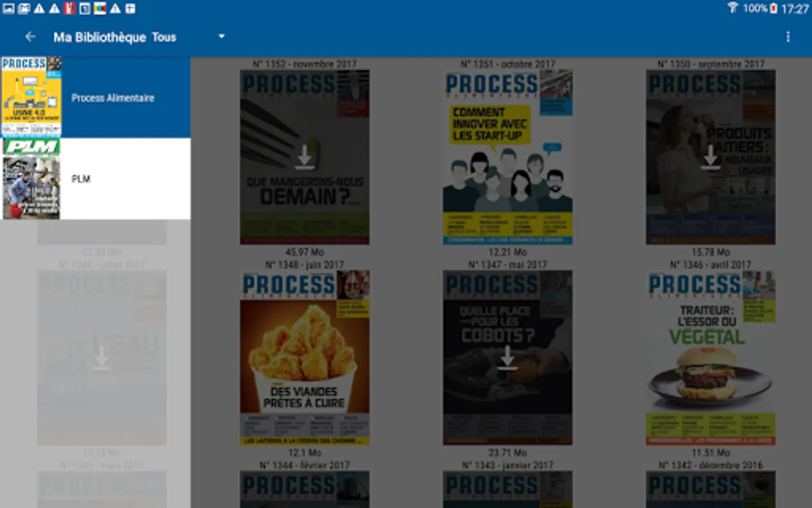Tap the Wi-Fi status icon

(x=732, y=8)
